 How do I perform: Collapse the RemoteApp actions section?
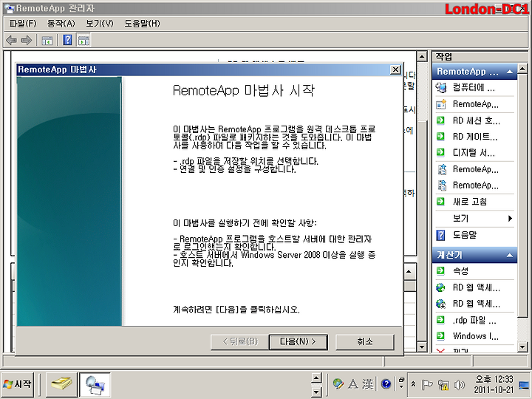point(509,72)
